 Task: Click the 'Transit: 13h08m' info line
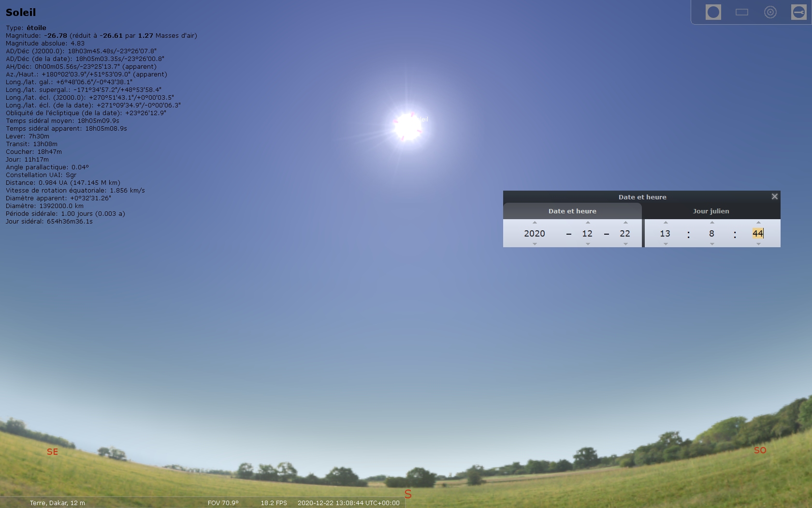click(x=31, y=144)
